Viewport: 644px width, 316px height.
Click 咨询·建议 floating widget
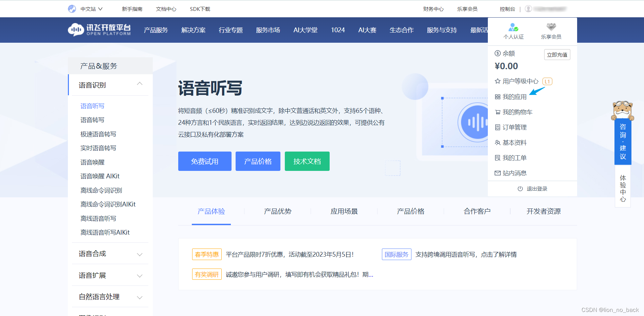623,141
